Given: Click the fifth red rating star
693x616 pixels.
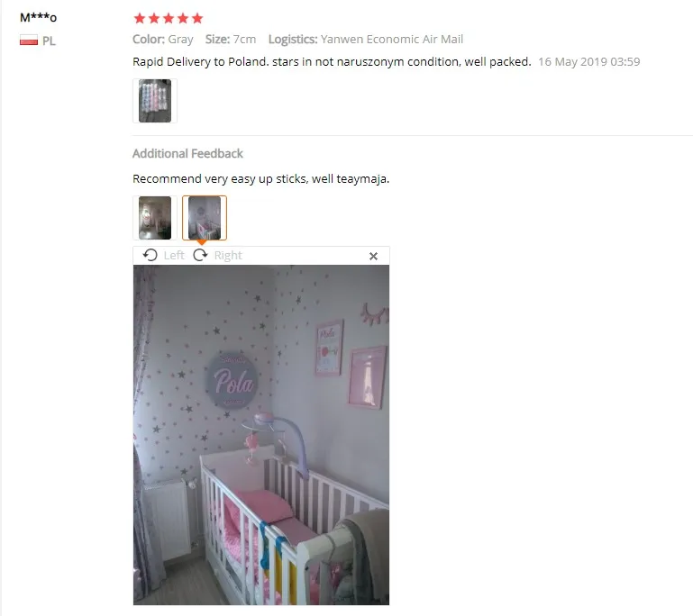Looking at the screenshot, I should click(197, 18).
